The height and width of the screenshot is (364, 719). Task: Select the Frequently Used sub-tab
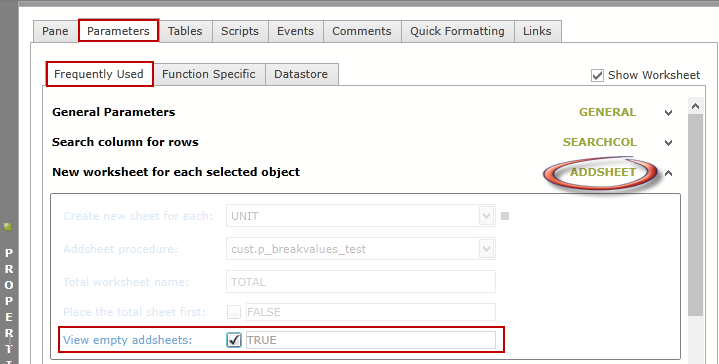point(99,74)
